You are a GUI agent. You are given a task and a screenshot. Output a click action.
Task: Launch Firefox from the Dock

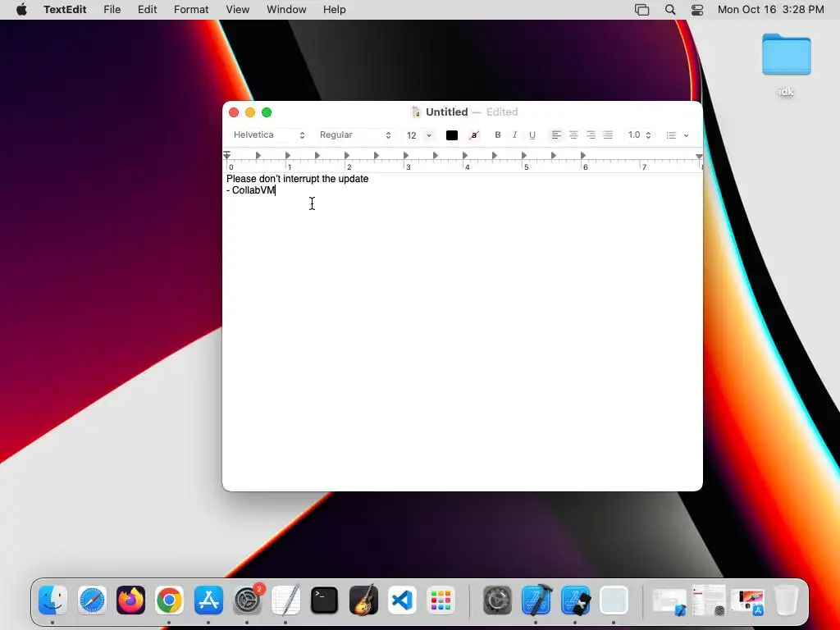pyautogui.click(x=130, y=600)
